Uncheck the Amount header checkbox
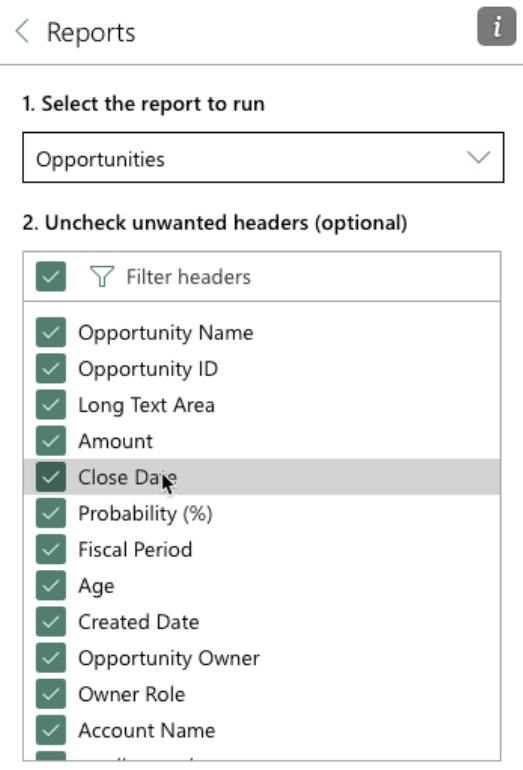This screenshot has height=770, width=523. [x=51, y=441]
